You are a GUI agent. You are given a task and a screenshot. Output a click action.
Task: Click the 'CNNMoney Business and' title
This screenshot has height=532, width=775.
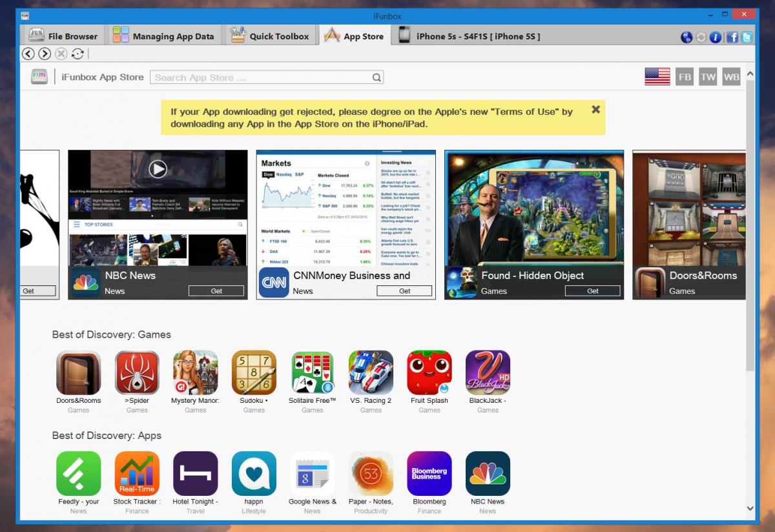click(352, 276)
